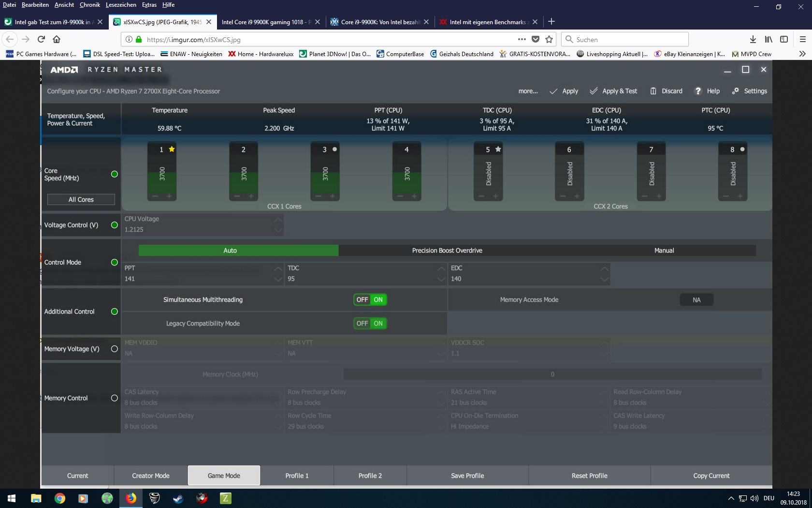Click the All Cores button

pyautogui.click(x=81, y=199)
